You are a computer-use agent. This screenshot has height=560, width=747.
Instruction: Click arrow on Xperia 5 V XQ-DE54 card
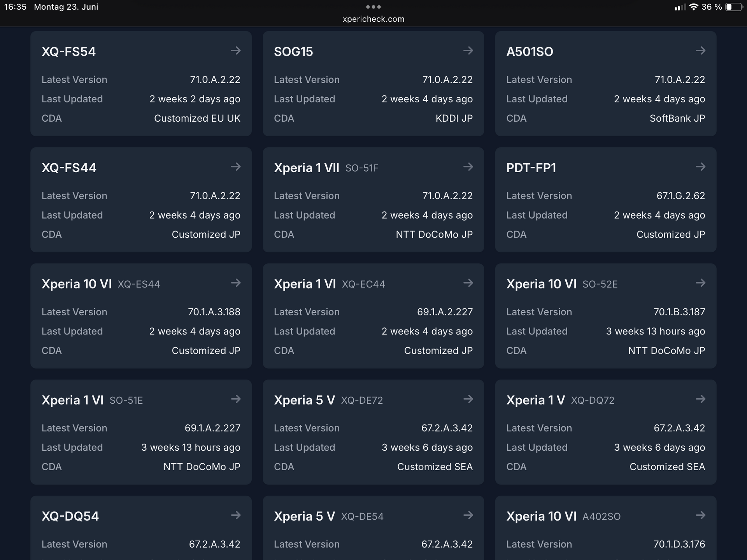coord(468,515)
